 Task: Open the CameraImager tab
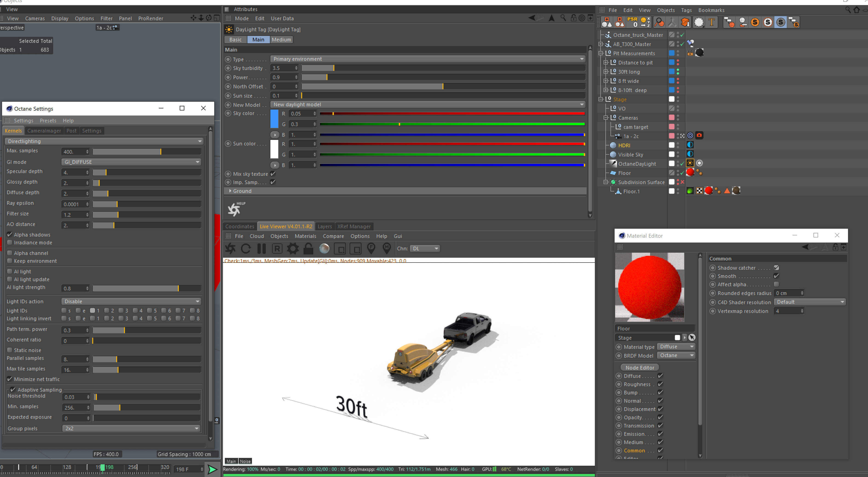[44, 131]
